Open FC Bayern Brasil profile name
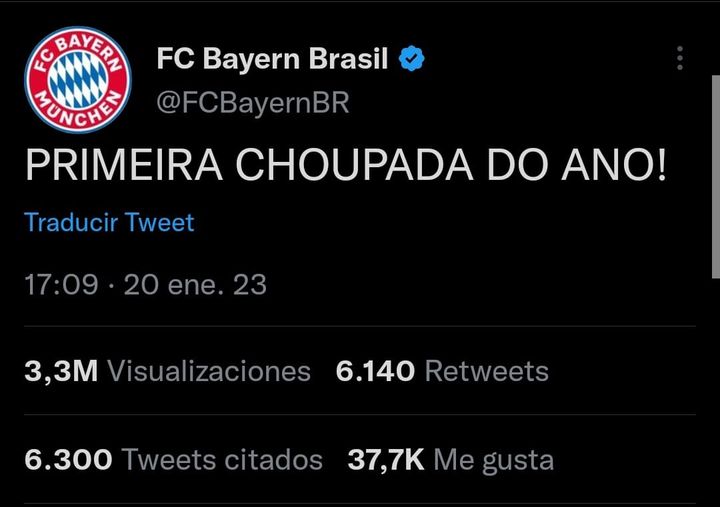 [x=272, y=59]
